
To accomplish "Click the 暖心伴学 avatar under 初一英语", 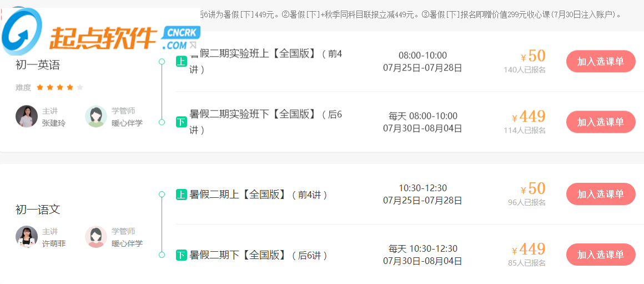I will click(x=96, y=117).
